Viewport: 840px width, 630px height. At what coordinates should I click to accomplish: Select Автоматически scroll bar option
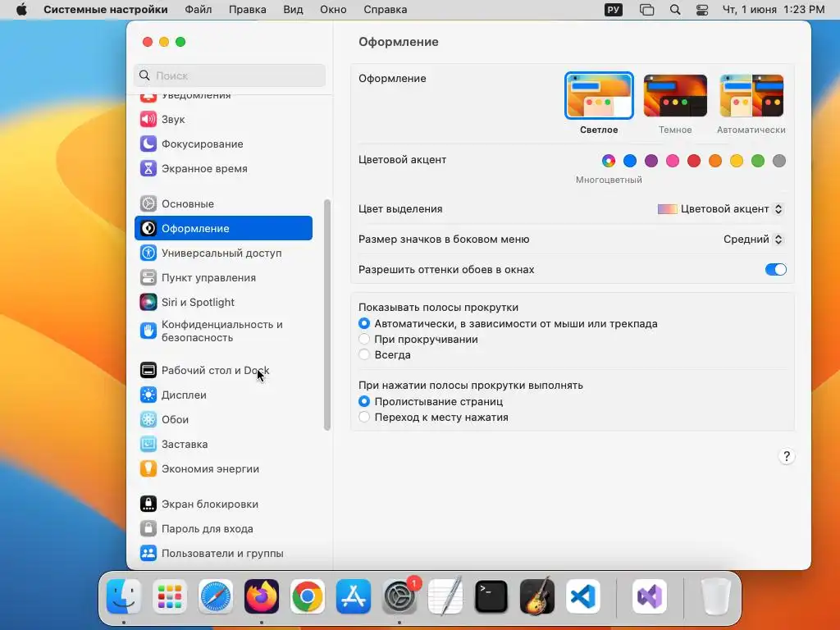364,323
